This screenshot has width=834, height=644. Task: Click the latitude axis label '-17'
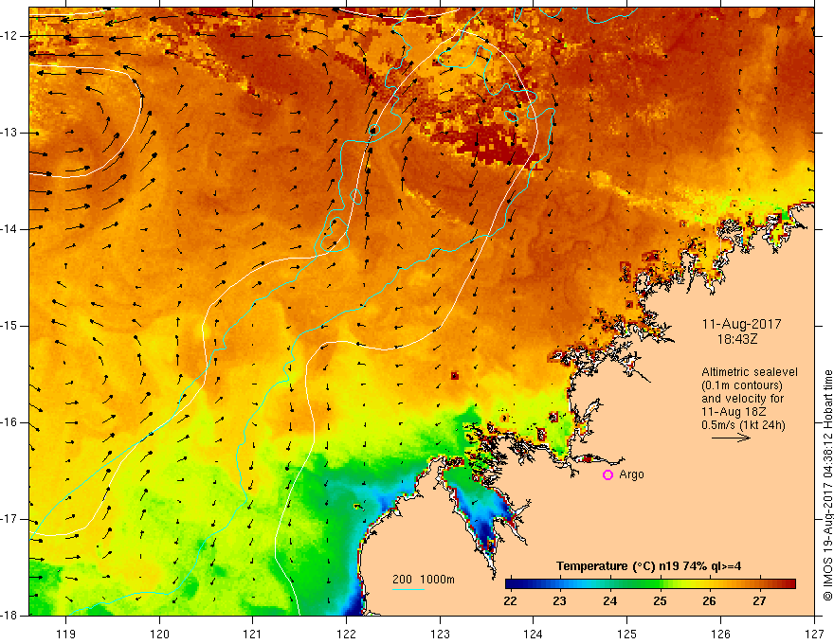click(10, 519)
